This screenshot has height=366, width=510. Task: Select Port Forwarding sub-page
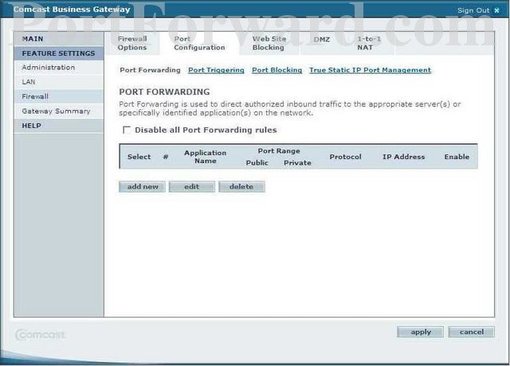click(x=150, y=70)
